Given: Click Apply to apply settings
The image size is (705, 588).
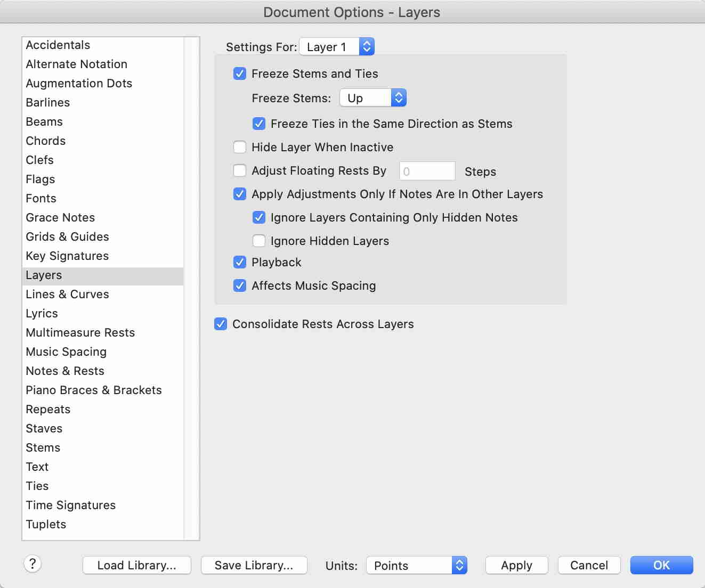Looking at the screenshot, I should (x=516, y=565).
